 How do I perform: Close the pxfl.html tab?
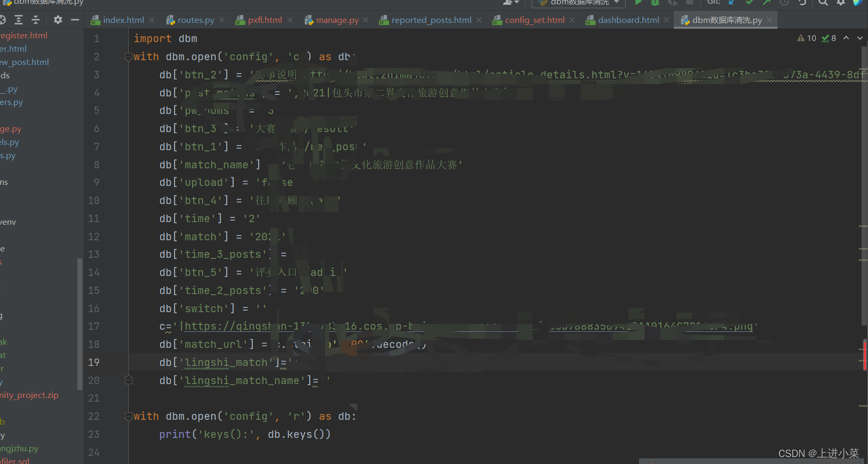coord(290,20)
